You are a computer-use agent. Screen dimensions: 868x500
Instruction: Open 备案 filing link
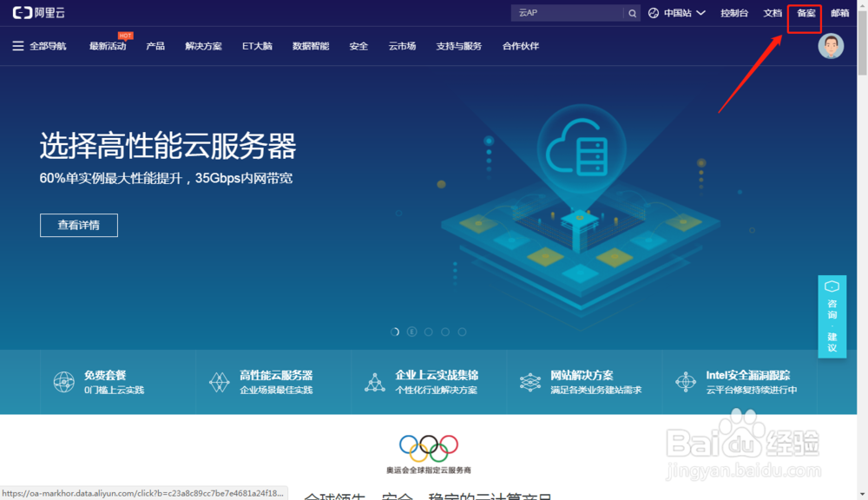(x=806, y=13)
